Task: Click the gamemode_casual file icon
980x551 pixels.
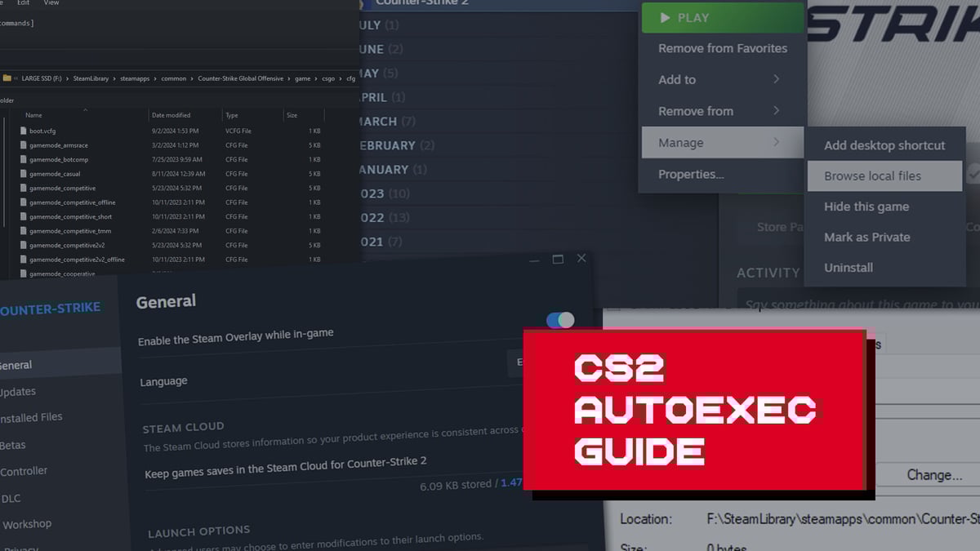Action: click(23, 174)
